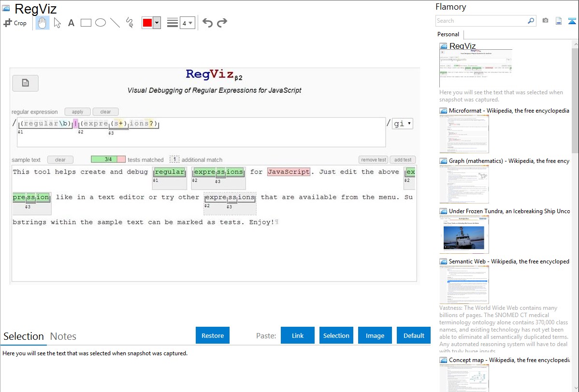Click the RegViz app icon in title

[6, 8]
